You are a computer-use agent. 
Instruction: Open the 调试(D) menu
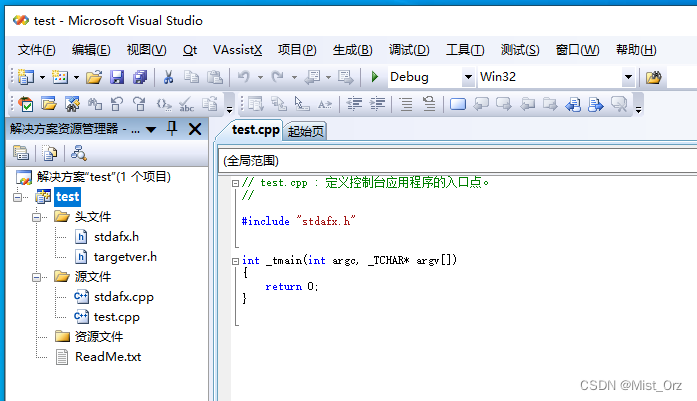point(409,50)
